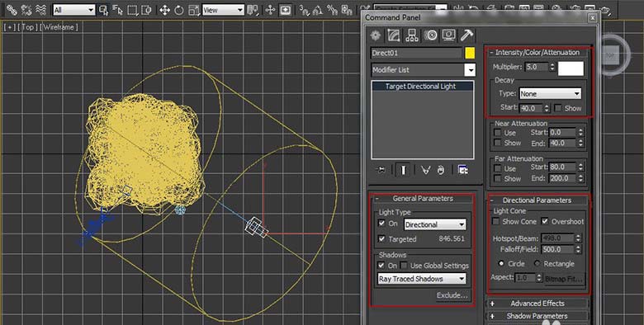
Task: Activate Bind to Space Warp tool
Action: click(x=40, y=10)
